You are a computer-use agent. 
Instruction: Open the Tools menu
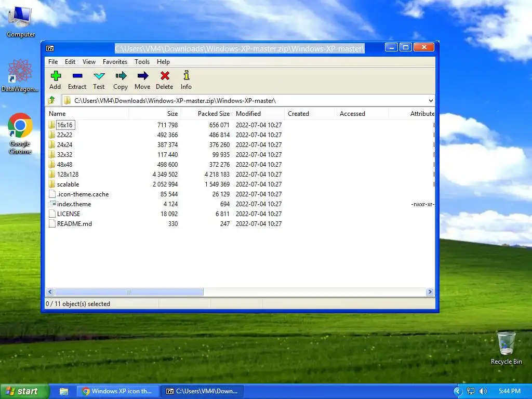142,62
